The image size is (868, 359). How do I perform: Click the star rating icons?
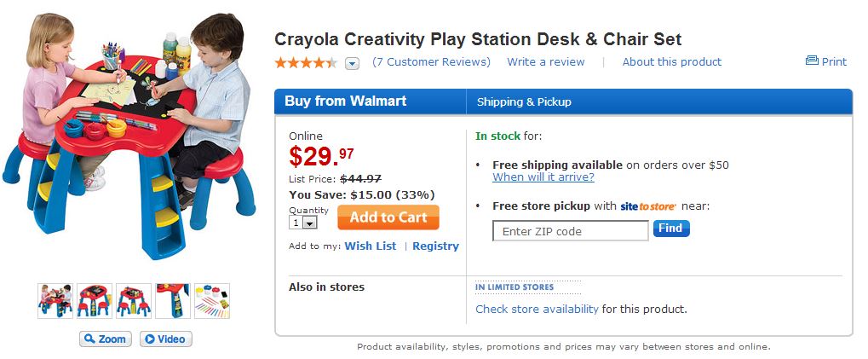pyautogui.click(x=306, y=62)
